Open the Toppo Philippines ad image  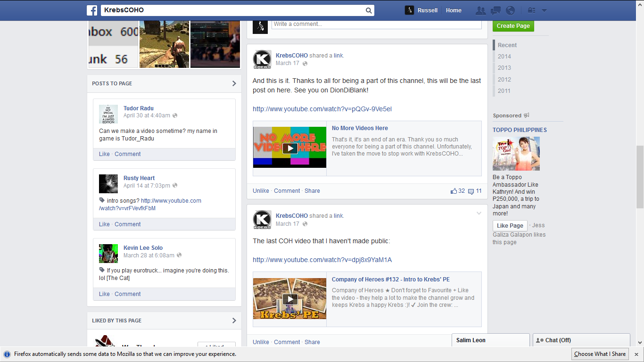[516, 154]
